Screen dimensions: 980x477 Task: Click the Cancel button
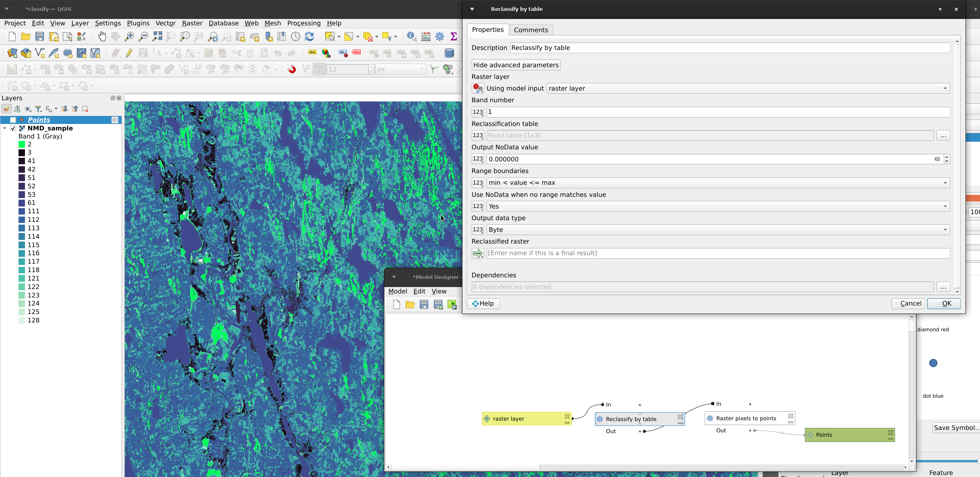click(x=908, y=304)
